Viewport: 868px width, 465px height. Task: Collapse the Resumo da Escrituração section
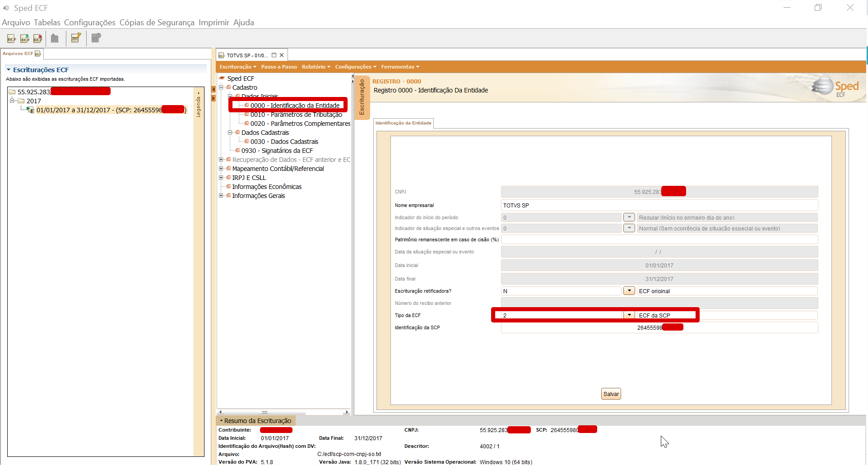tap(221, 421)
